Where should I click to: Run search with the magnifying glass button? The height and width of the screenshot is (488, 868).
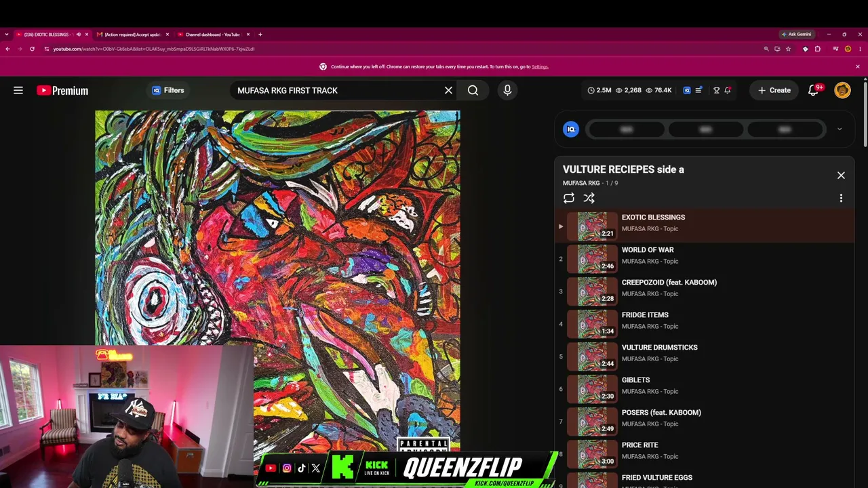pos(473,90)
